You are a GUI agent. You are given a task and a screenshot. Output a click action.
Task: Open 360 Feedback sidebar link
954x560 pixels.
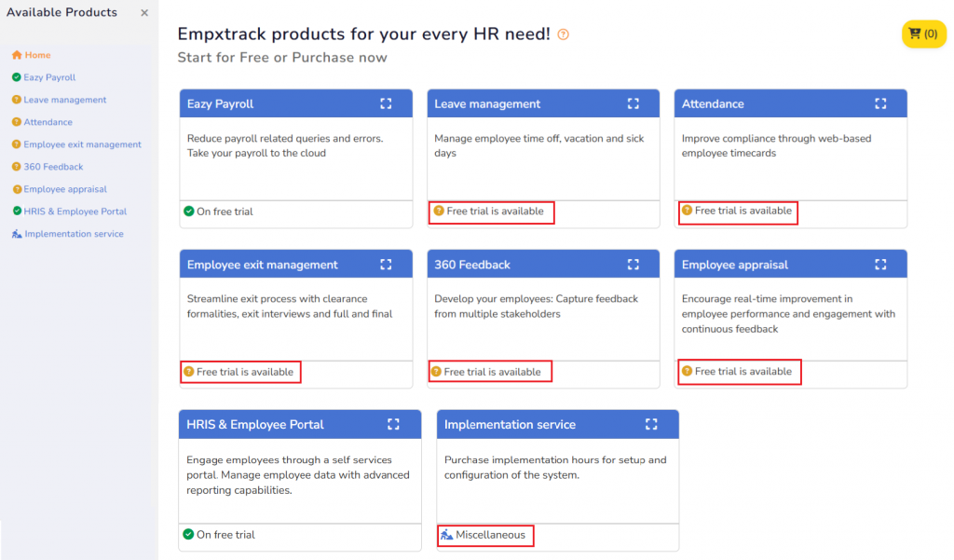(x=53, y=167)
